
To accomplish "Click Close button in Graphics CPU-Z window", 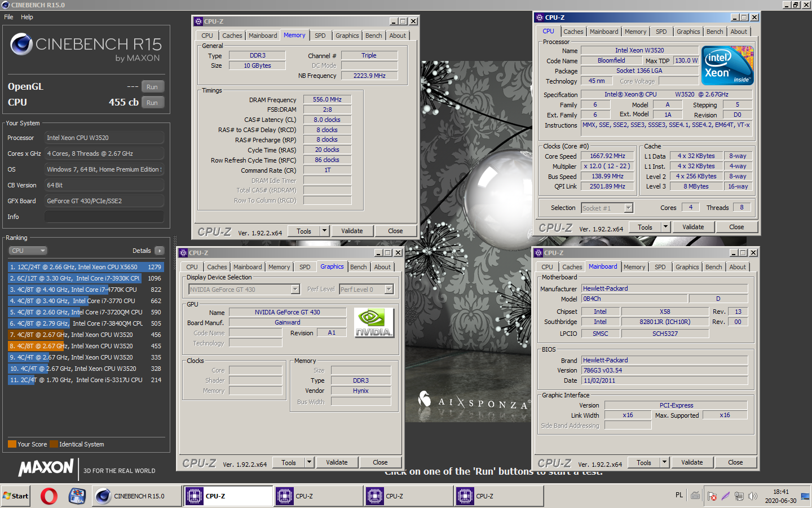I will 380,462.
